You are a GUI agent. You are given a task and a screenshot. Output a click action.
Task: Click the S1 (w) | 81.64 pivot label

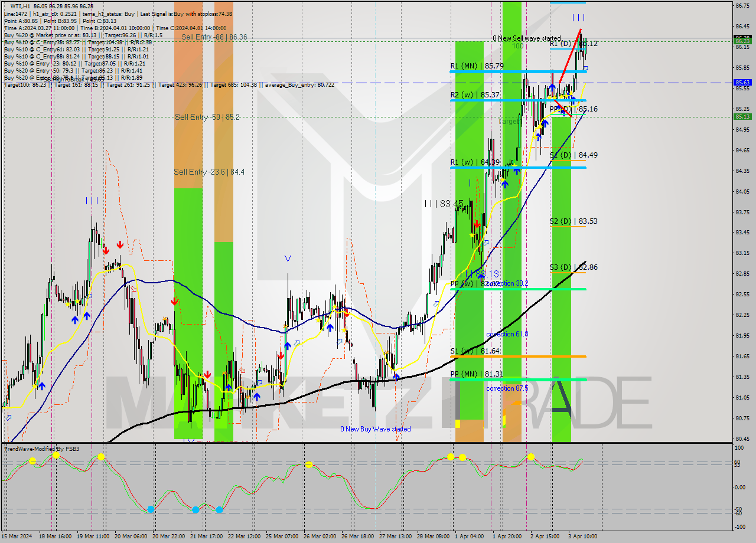(475, 351)
